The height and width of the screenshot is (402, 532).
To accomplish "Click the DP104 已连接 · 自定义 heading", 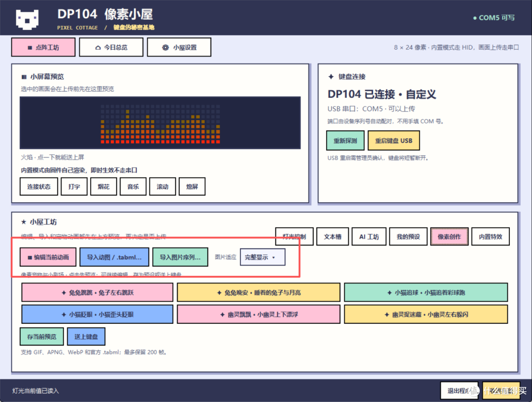I will pos(382,94).
